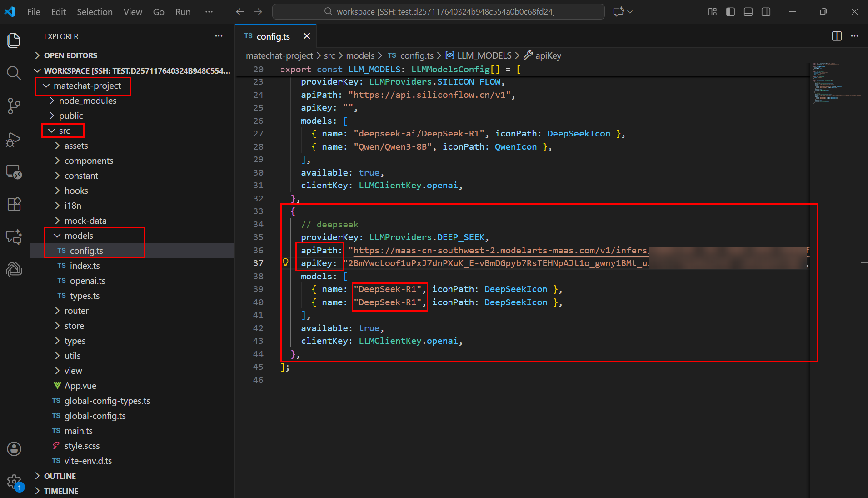Open the Source Control view

[x=14, y=106]
